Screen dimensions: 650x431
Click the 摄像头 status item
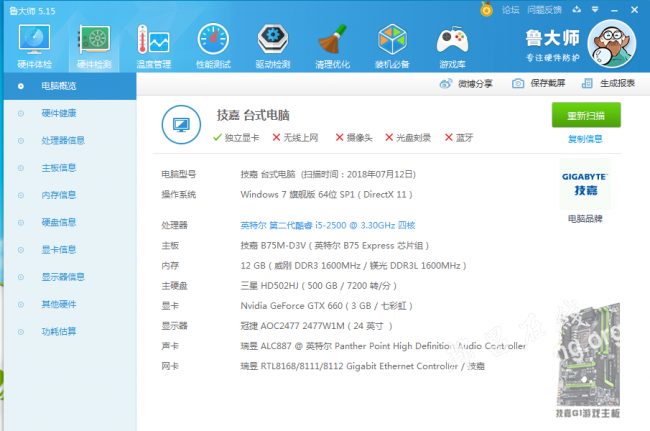[x=354, y=138]
